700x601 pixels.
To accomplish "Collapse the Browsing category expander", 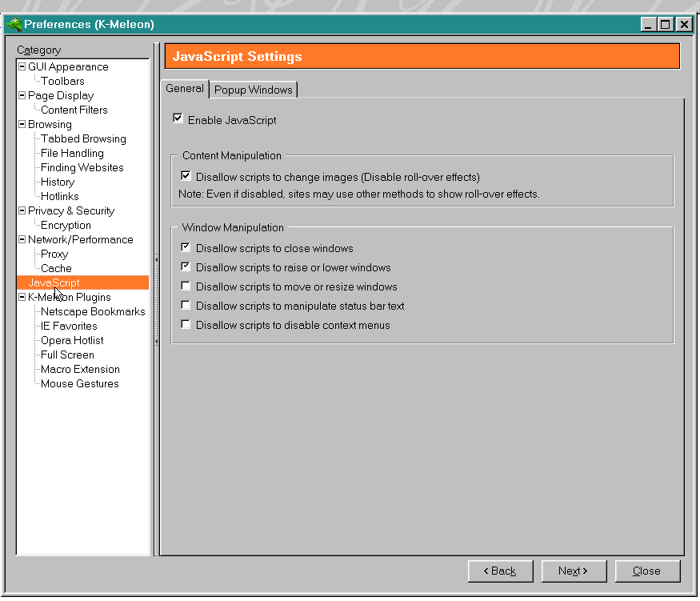I will click(x=22, y=124).
